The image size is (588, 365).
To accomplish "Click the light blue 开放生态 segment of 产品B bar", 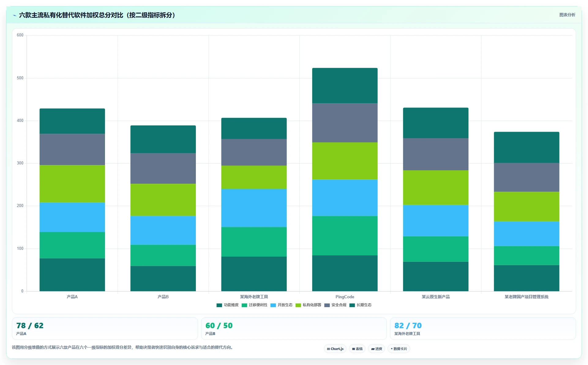I will pos(163,231).
